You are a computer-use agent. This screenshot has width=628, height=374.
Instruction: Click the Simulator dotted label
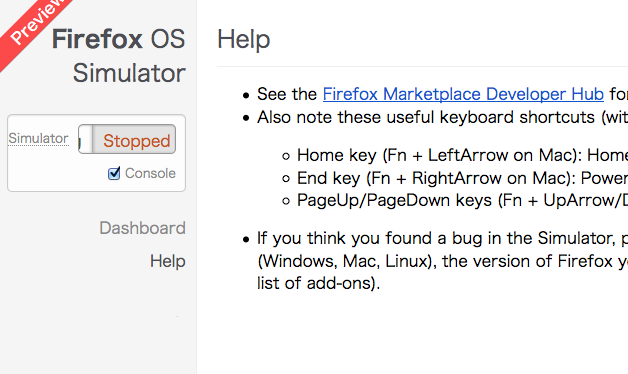coord(38,138)
